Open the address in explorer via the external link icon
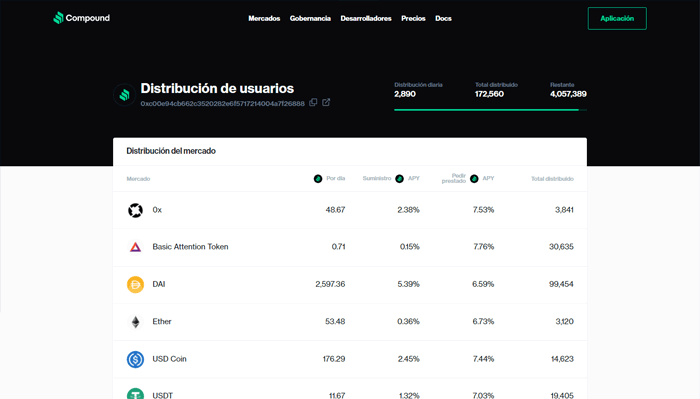 click(326, 102)
